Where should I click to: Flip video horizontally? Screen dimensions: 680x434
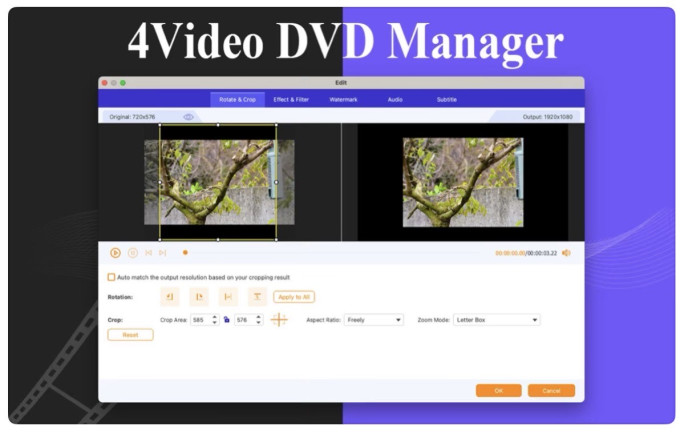click(228, 297)
